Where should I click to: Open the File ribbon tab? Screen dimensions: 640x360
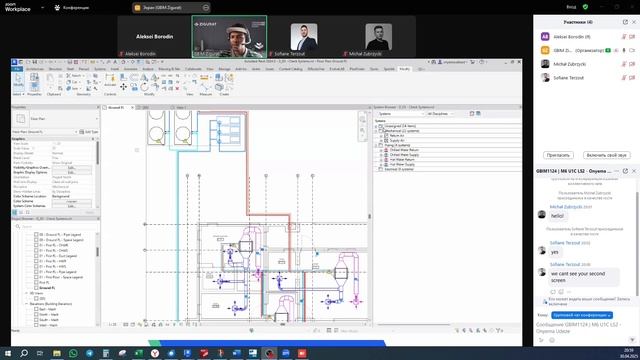(x=17, y=69)
